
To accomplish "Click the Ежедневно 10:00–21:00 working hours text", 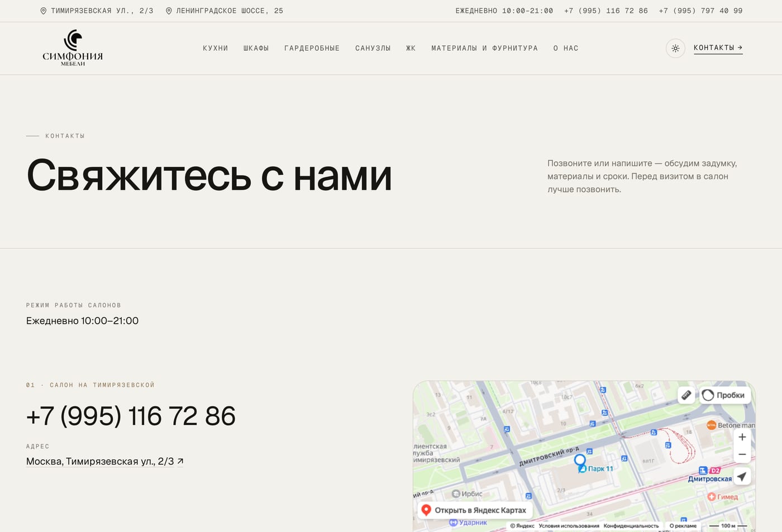I will coord(82,321).
